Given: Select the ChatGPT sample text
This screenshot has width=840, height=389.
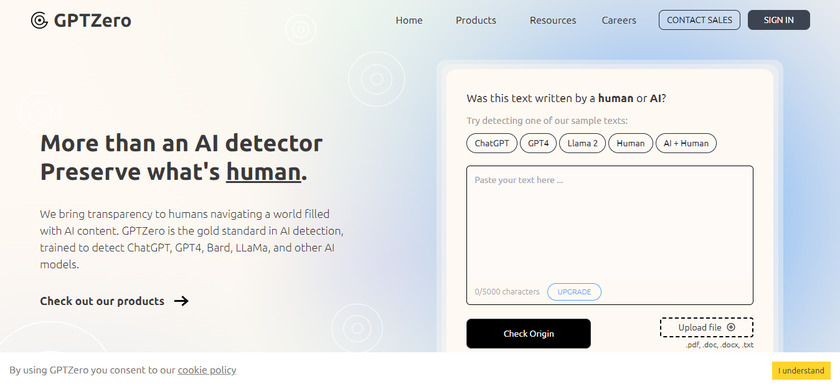Looking at the screenshot, I should click(x=492, y=143).
